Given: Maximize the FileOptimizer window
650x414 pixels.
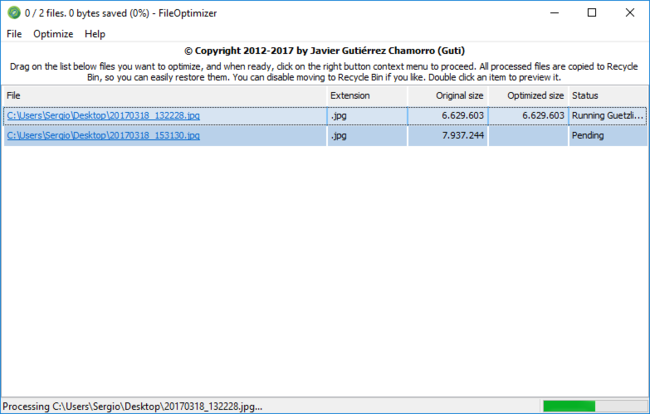Looking at the screenshot, I should point(592,12).
